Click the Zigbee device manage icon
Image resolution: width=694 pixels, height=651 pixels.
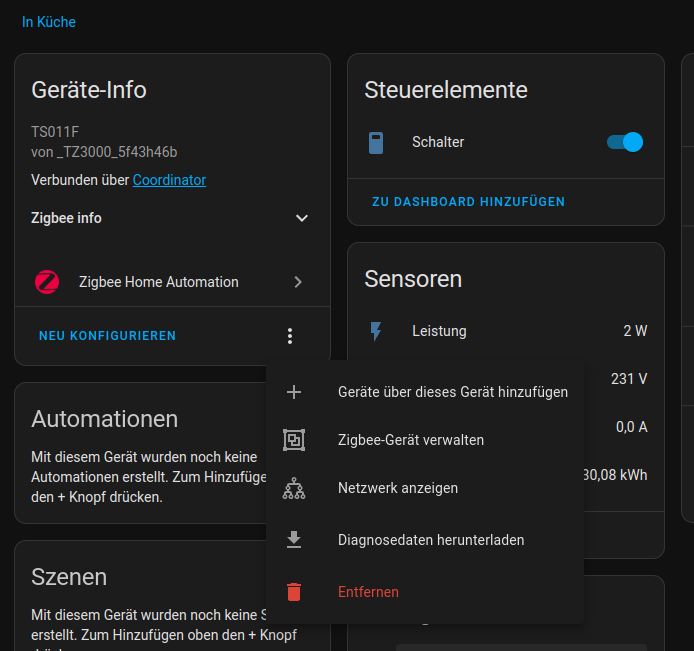point(294,440)
